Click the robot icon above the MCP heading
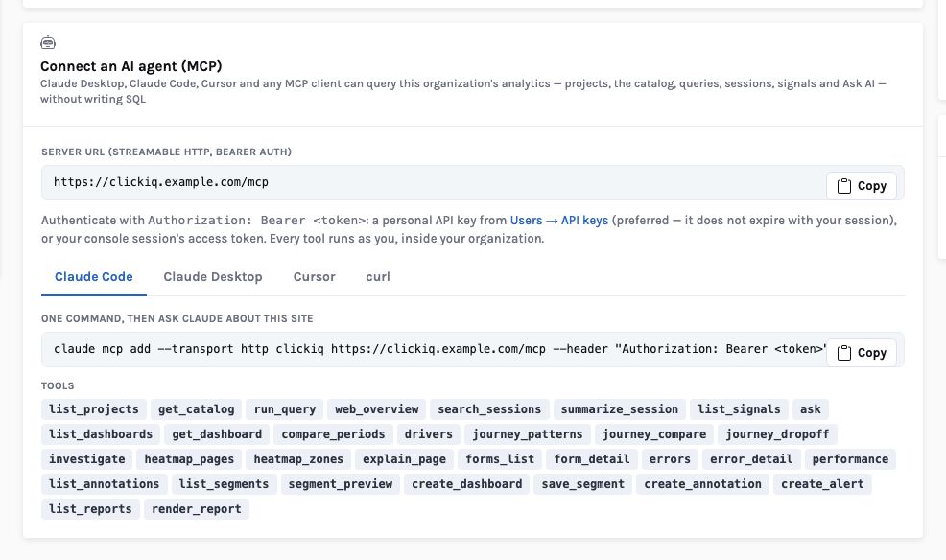The width and height of the screenshot is (946, 560). pos(48,42)
